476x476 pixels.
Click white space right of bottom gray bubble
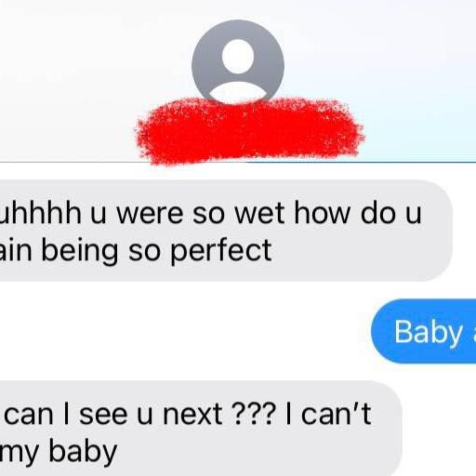click(x=439, y=429)
